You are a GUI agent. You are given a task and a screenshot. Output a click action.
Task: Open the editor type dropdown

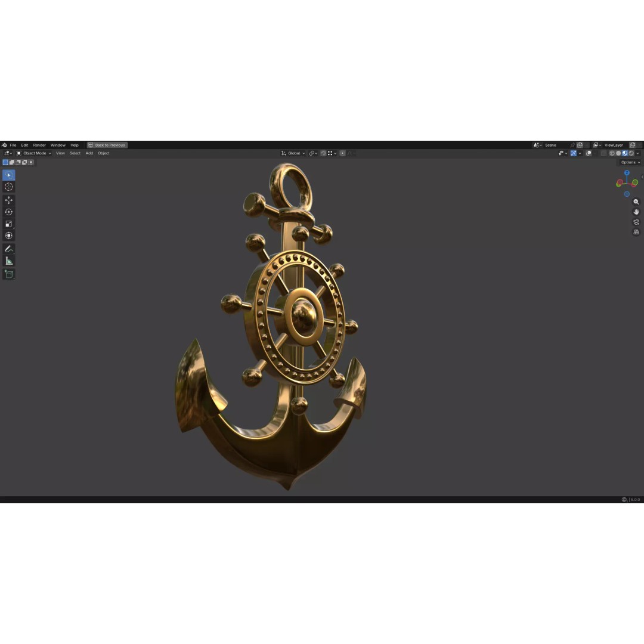coord(8,153)
